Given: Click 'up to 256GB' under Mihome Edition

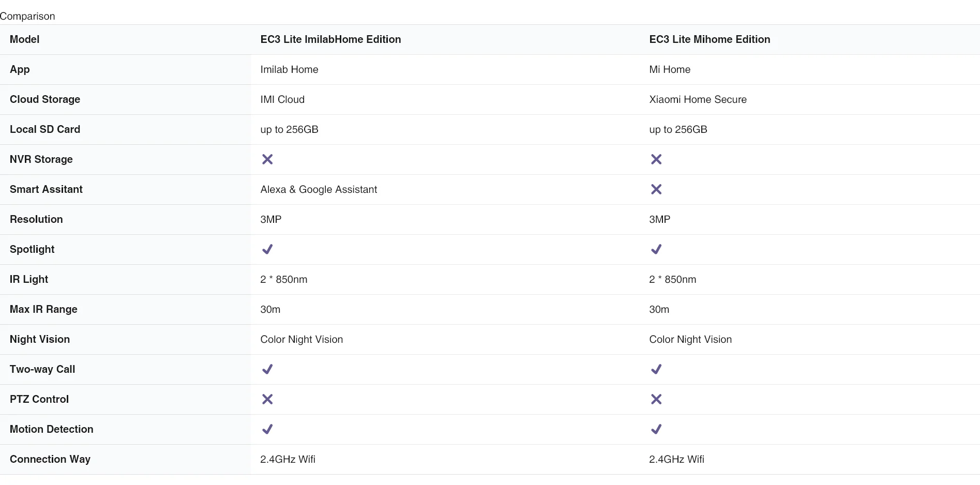Looking at the screenshot, I should 678,129.
